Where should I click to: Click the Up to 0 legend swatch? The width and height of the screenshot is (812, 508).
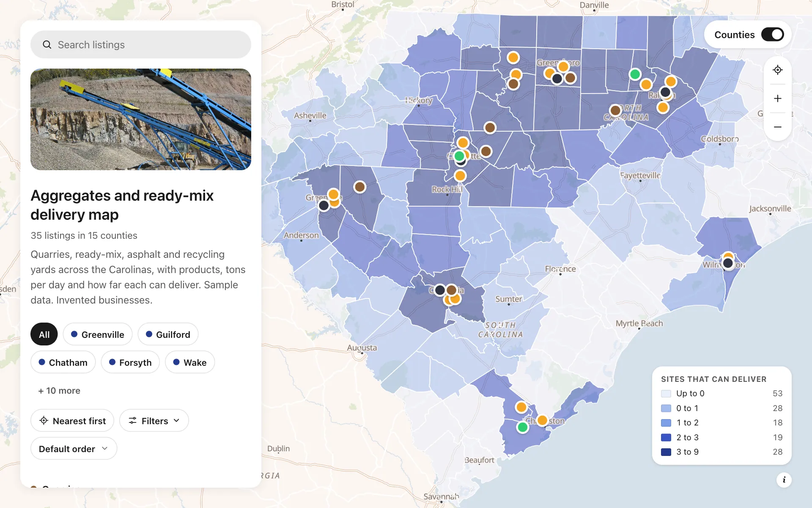point(666,394)
